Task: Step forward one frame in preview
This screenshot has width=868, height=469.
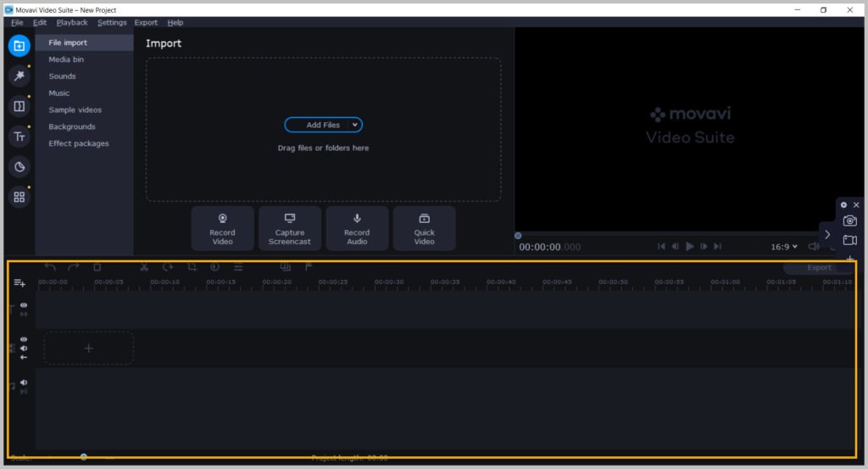Action: click(x=704, y=247)
